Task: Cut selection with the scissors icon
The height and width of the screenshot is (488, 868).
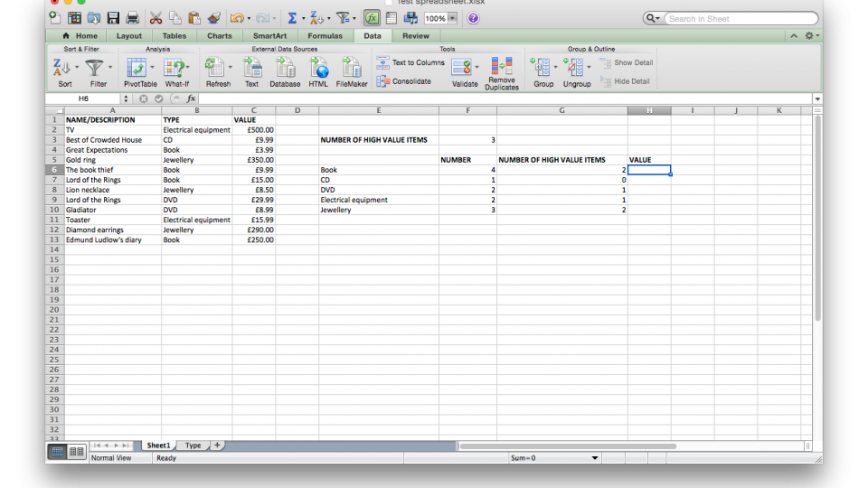Action: (x=156, y=18)
